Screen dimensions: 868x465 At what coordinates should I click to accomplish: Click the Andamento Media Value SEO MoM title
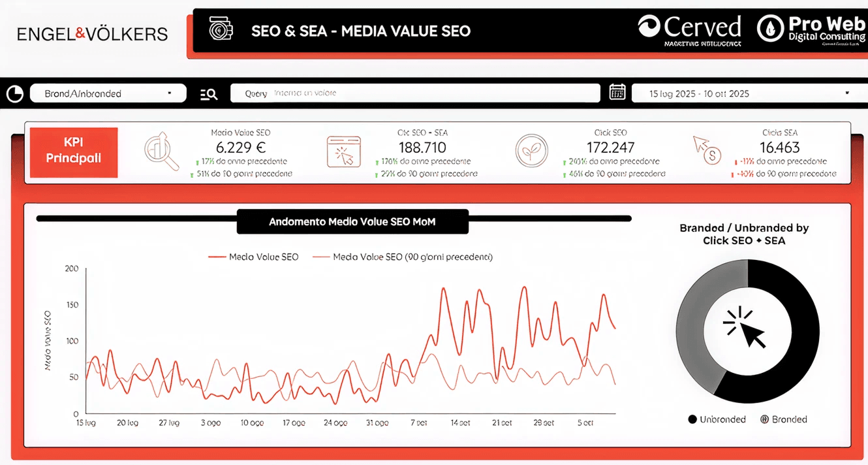pyautogui.click(x=352, y=222)
